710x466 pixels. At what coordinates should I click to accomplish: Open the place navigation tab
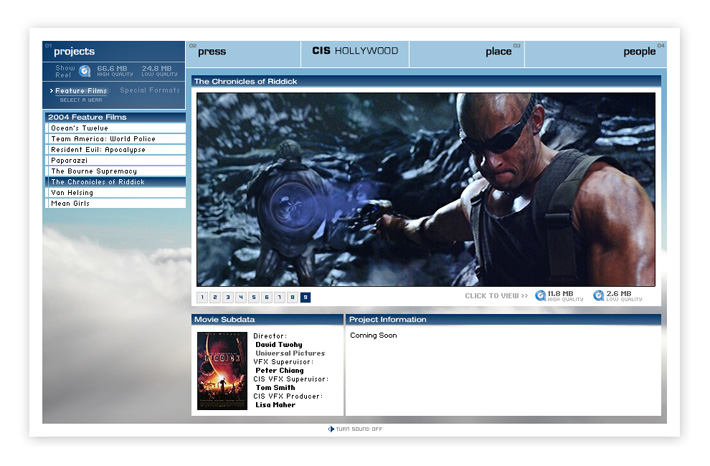(x=467, y=53)
